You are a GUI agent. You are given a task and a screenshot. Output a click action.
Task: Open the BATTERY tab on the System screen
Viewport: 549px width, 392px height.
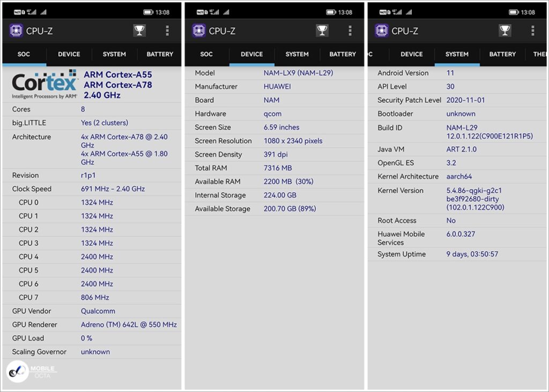502,54
